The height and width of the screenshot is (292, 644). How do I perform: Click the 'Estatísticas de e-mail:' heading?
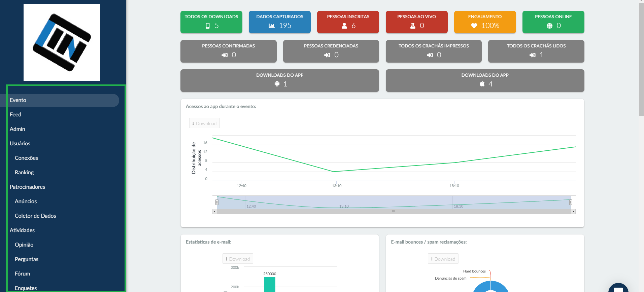pos(209,242)
